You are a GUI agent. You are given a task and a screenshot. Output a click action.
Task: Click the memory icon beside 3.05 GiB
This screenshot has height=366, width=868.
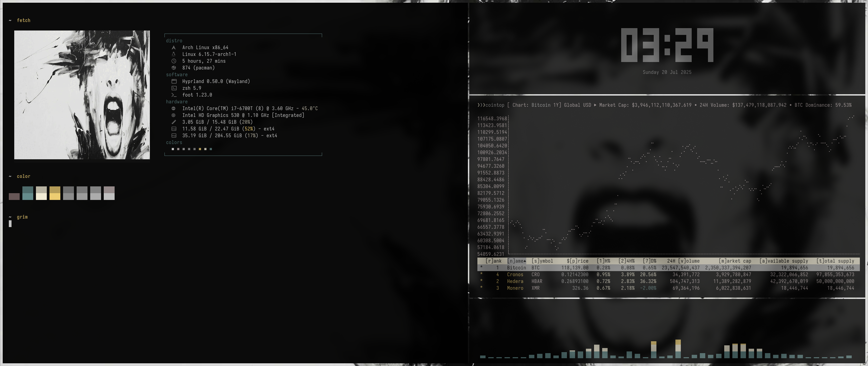coord(174,122)
